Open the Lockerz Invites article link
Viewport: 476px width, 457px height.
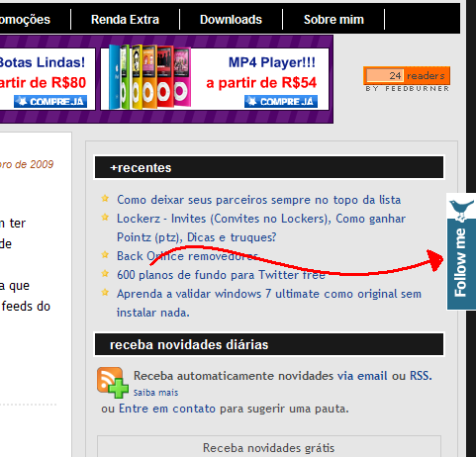pyautogui.click(x=261, y=228)
